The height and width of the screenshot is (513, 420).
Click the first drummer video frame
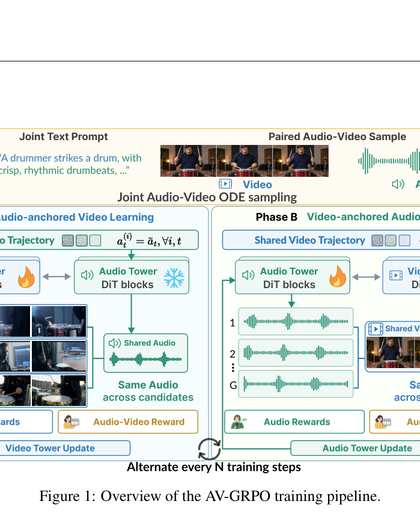click(188, 161)
